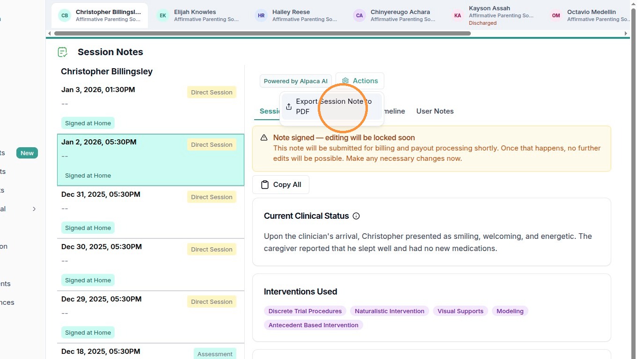Click the export icon next to Export Session Note
The width and height of the screenshot is (644, 359).
click(289, 107)
